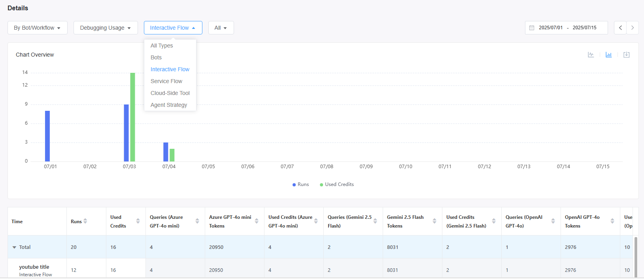This screenshot has width=644, height=279.
Task: Click Chart Overview heading
Action: click(35, 55)
